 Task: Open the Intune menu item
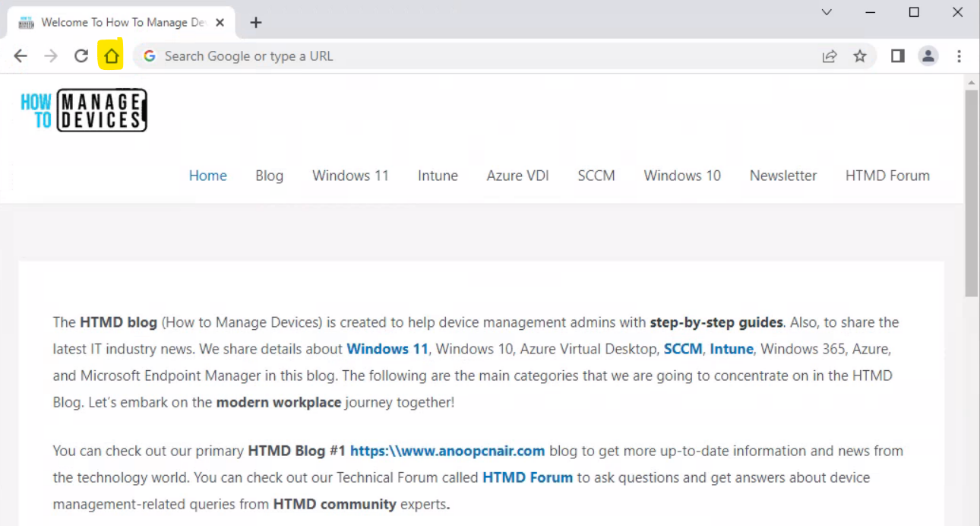click(x=438, y=176)
